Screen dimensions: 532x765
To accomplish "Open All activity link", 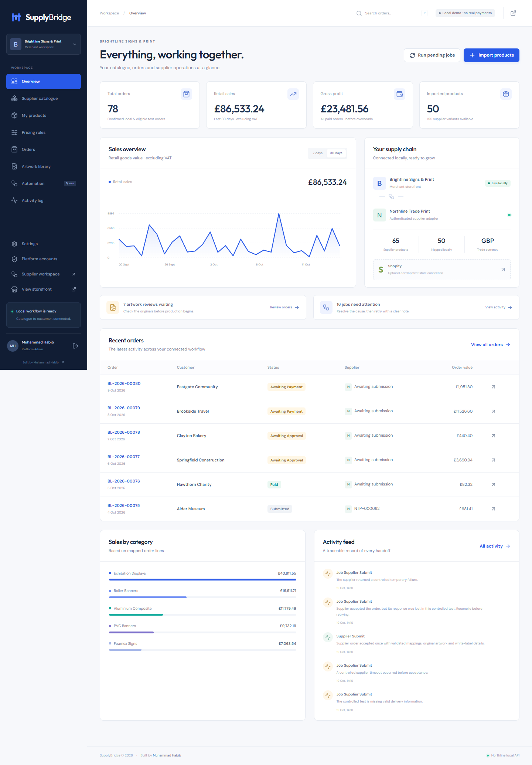I will 495,546.
